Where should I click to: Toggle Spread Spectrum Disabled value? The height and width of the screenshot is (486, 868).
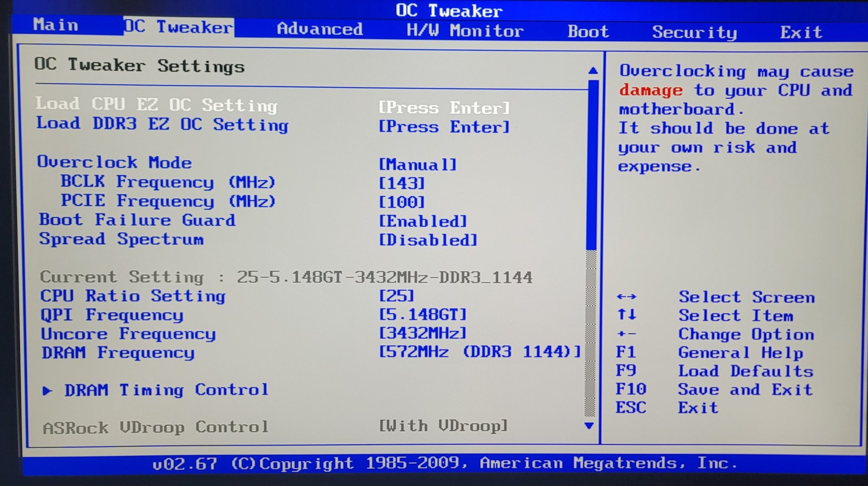[428, 240]
